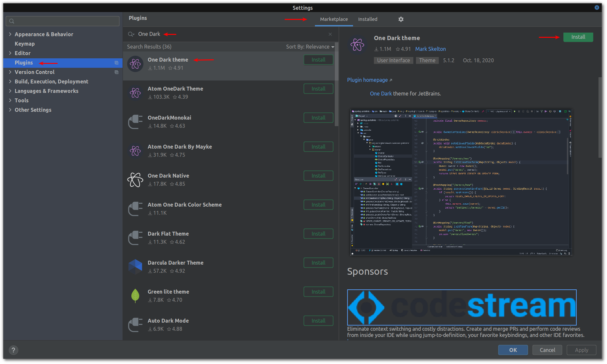Image resolution: width=607 pixels, height=364 pixels.
Task: Click the settings search magnifier icon
Action: pyautogui.click(x=12, y=21)
